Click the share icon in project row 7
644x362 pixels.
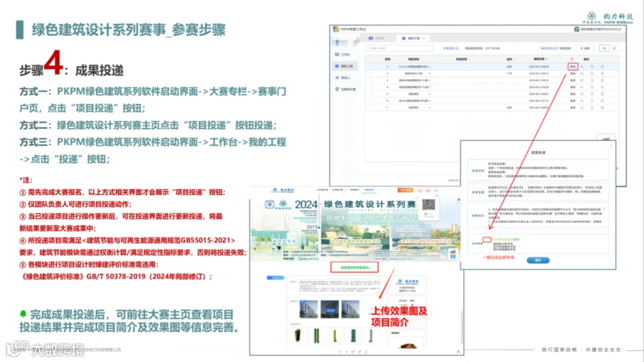[x=582, y=108]
